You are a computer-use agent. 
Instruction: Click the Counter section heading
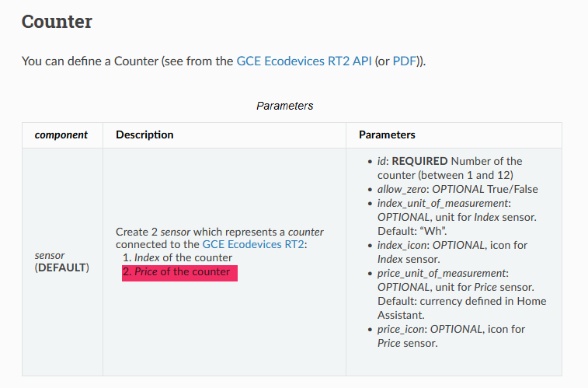pos(57,21)
